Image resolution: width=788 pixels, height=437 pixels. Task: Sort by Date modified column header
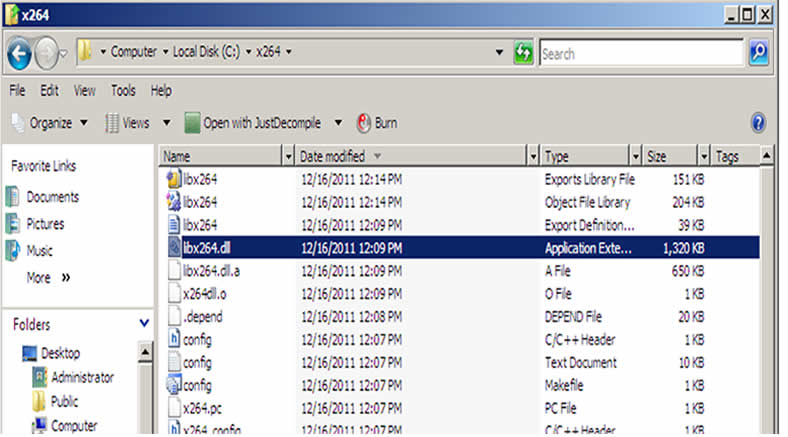pos(411,156)
